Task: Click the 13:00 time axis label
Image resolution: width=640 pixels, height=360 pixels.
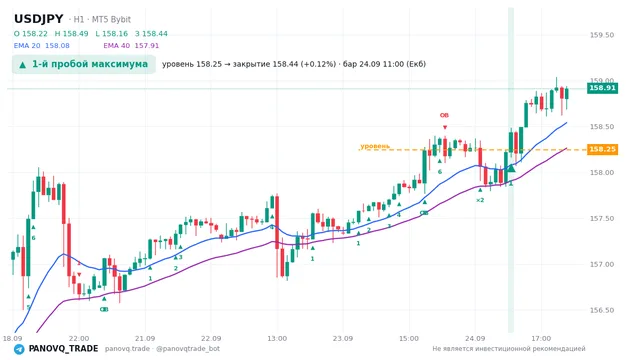Action: [x=277, y=338]
